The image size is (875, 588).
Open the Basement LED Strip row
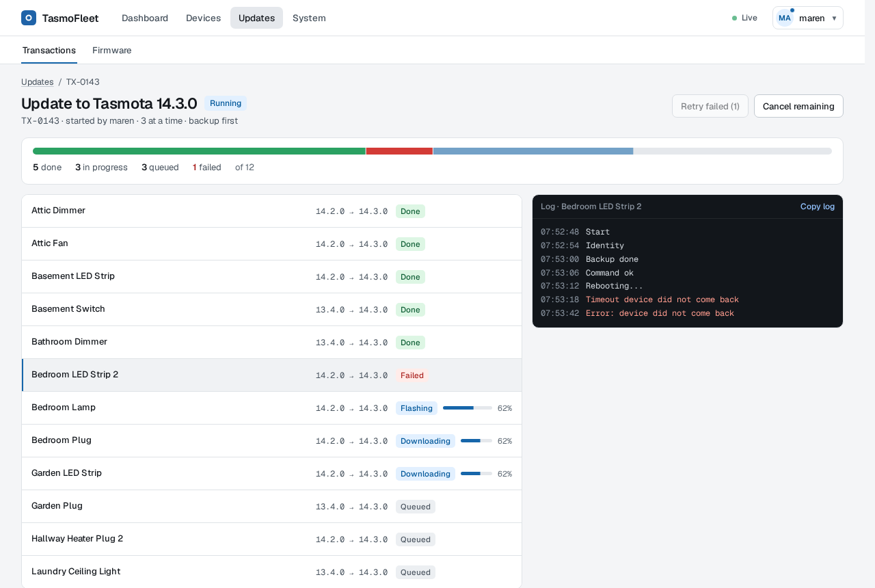click(x=272, y=277)
